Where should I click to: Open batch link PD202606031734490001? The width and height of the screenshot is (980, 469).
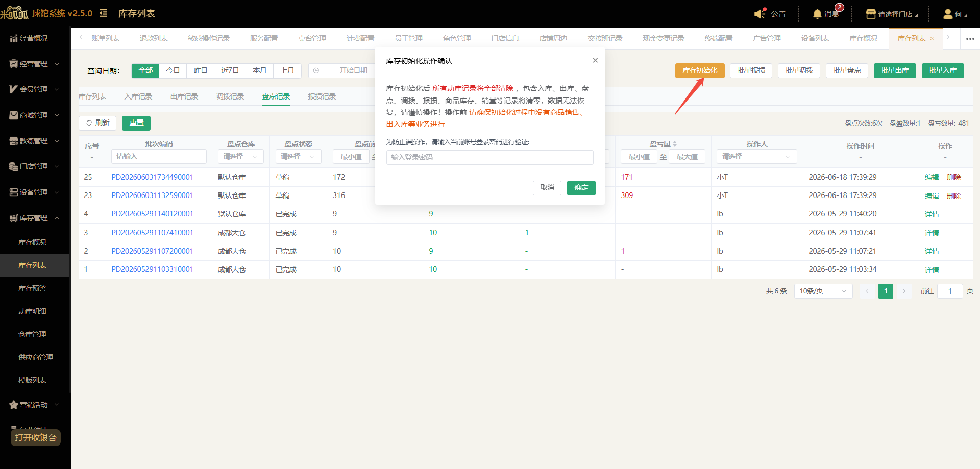[x=153, y=177]
